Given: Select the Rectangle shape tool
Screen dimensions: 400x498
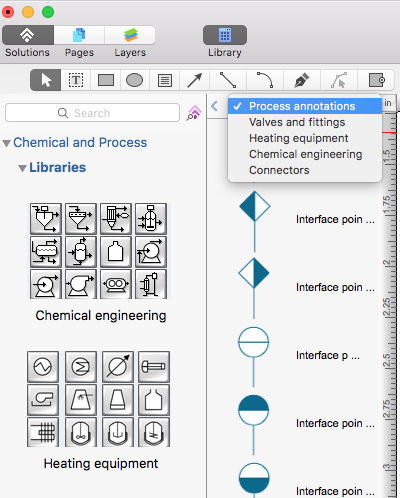Looking at the screenshot, I should click(x=106, y=80).
